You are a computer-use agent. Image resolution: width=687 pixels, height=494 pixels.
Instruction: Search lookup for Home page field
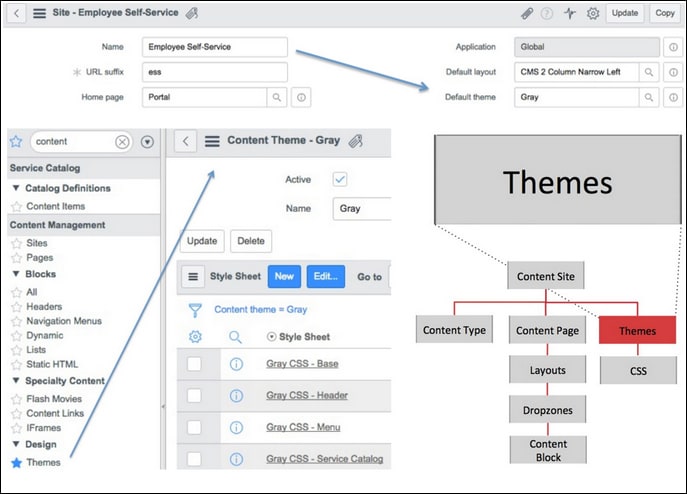coord(277,97)
